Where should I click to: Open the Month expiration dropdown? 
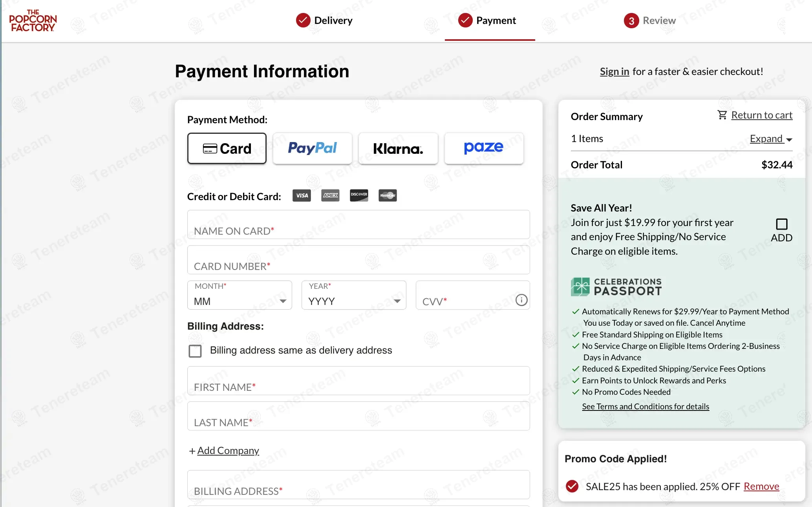[240, 295]
